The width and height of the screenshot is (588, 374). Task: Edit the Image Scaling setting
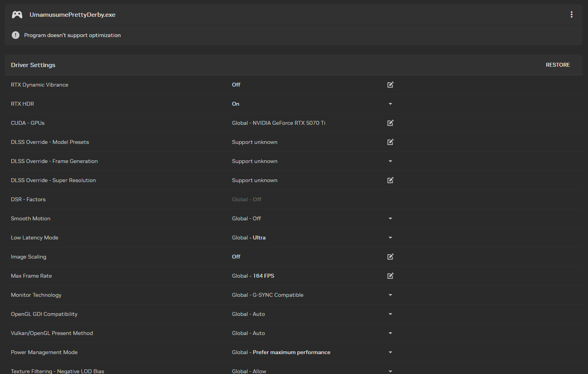tap(390, 257)
